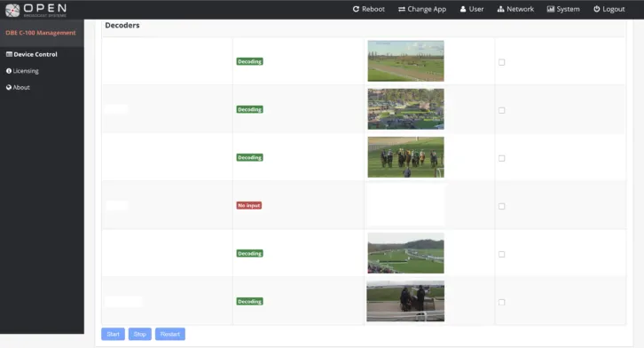Go to Device Control in sidebar
The width and height of the screenshot is (644, 348).
coord(32,54)
